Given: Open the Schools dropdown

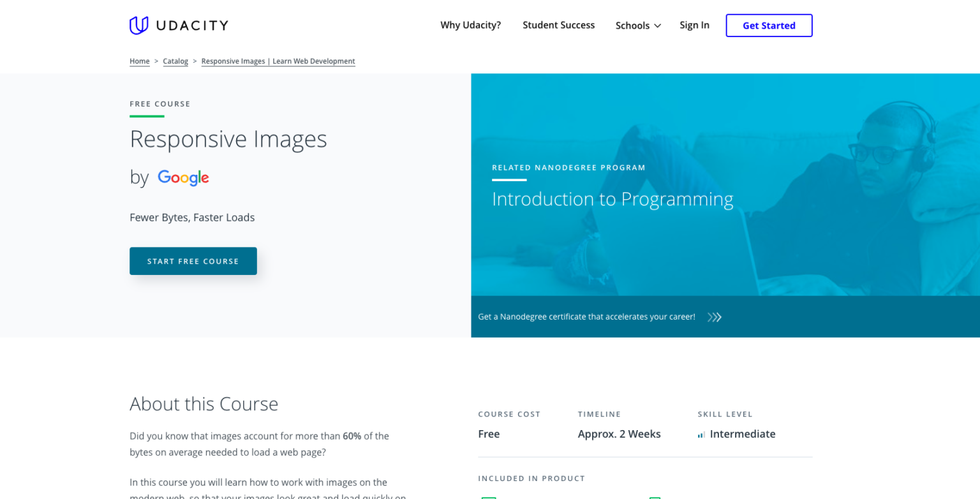Looking at the screenshot, I should point(634,26).
